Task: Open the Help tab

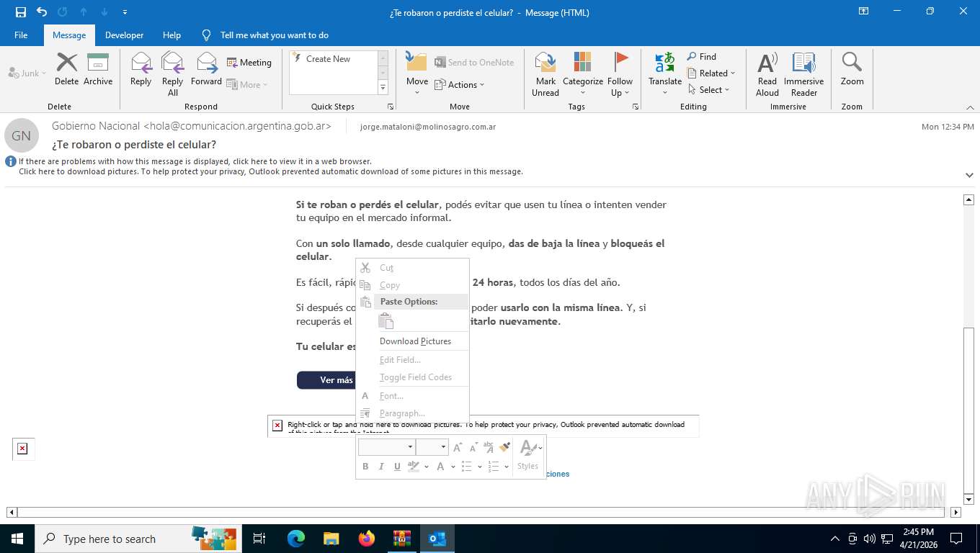Action: [x=171, y=35]
